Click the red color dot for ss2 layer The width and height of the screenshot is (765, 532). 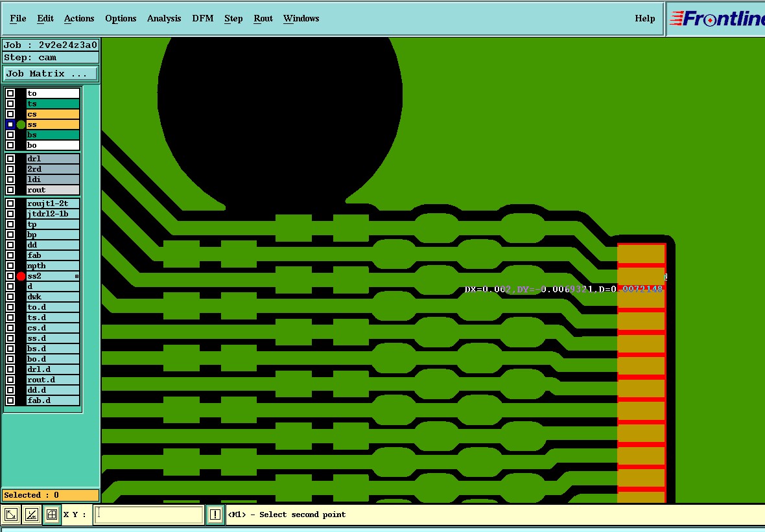21,277
